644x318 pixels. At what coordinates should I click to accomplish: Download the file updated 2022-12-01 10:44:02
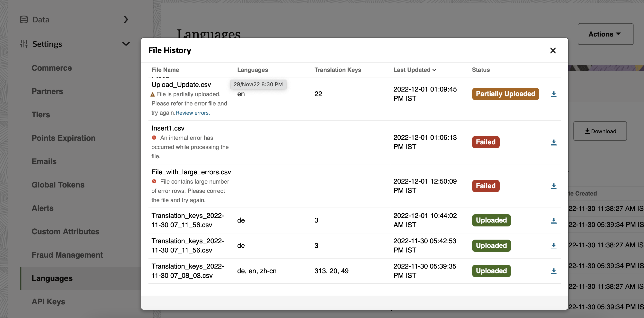pyautogui.click(x=553, y=220)
